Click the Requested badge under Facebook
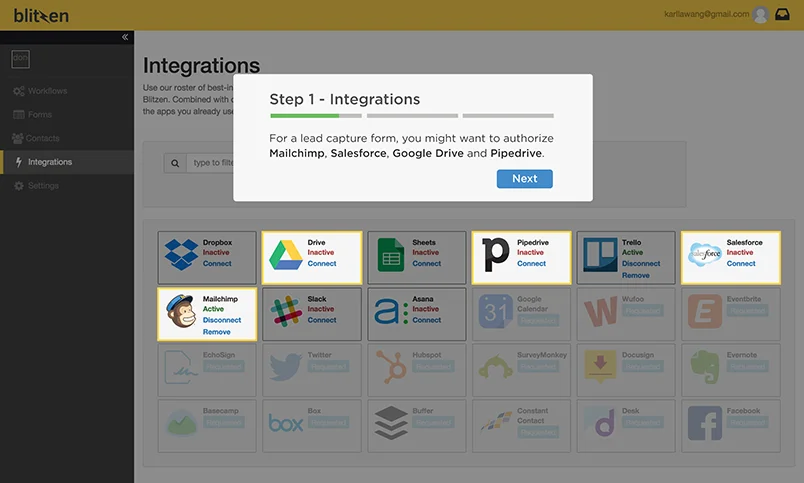Image resolution: width=804 pixels, height=483 pixels. (x=747, y=422)
